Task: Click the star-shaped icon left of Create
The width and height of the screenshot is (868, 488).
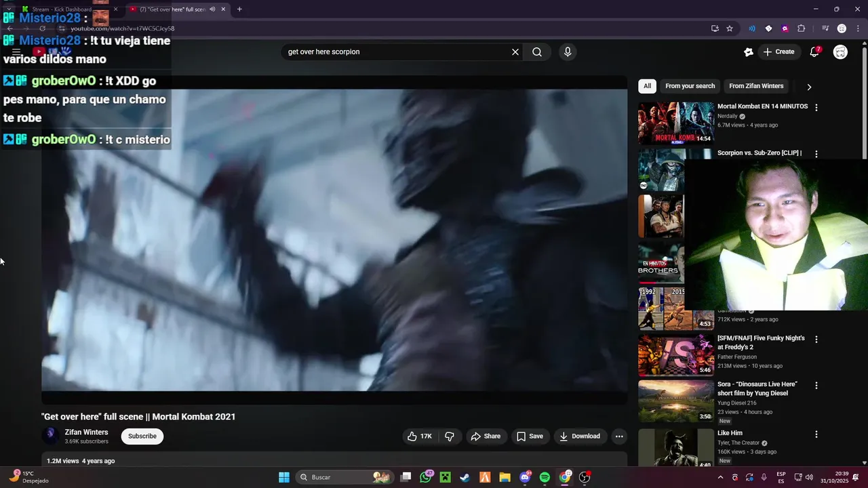Action: point(749,52)
